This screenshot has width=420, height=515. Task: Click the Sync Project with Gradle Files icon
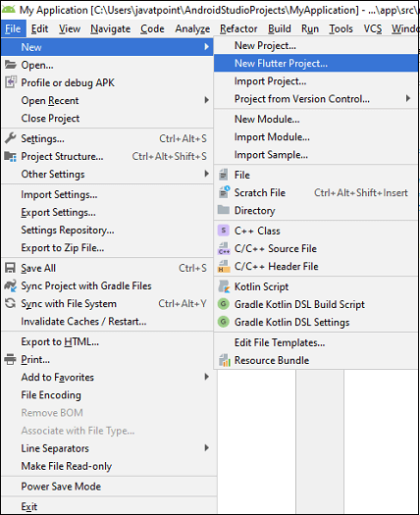point(10,285)
